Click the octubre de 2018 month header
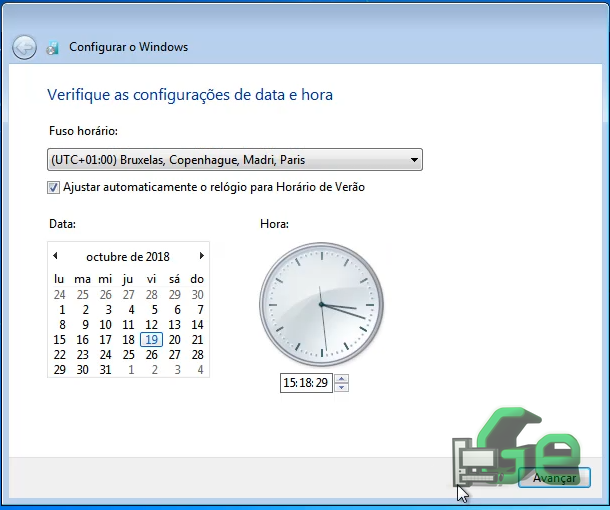 [128, 257]
